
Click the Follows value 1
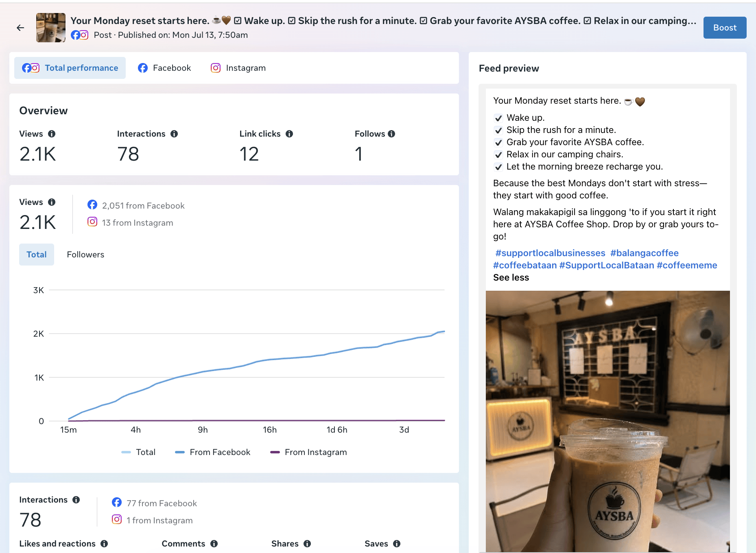pos(358,154)
